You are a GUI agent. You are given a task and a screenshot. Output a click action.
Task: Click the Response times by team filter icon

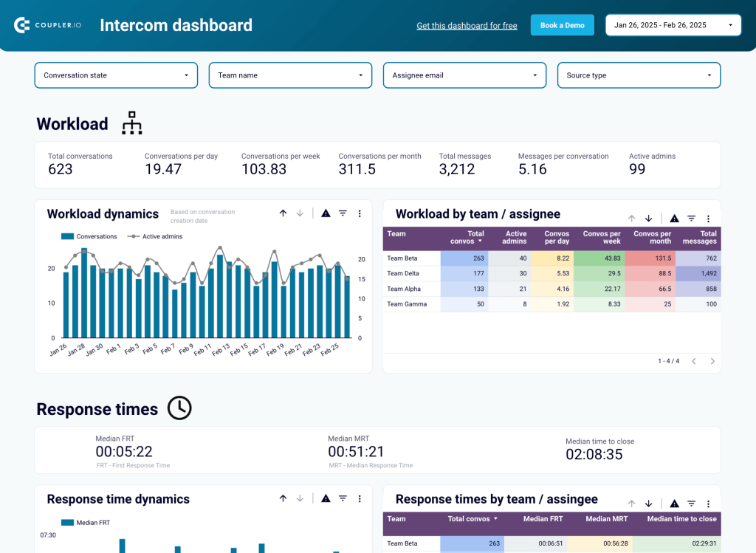(x=691, y=504)
